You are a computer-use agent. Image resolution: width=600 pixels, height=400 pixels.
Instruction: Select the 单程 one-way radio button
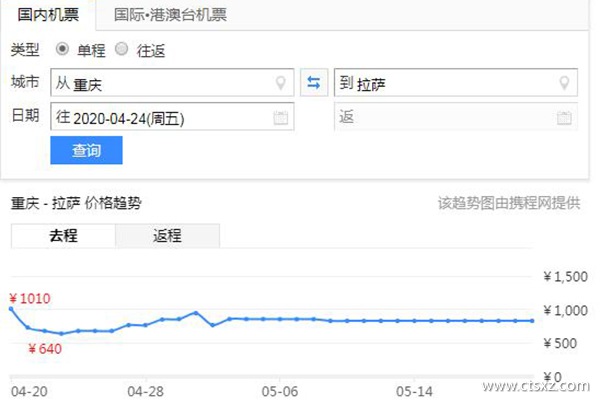[x=62, y=49]
